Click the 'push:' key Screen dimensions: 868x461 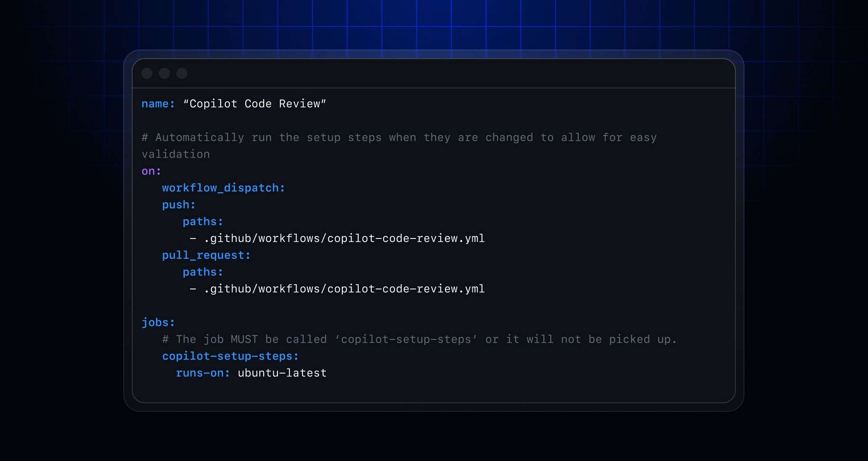(179, 205)
